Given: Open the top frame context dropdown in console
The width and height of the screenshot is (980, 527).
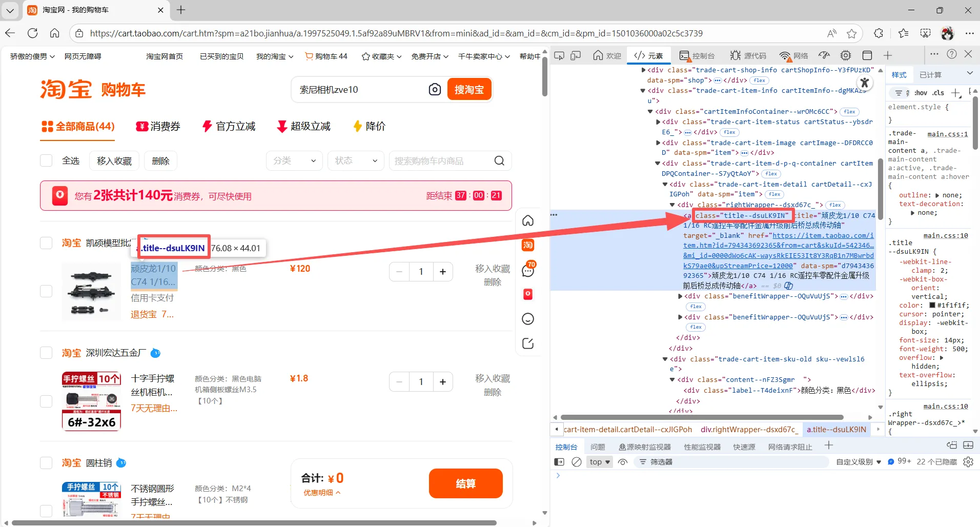Looking at the screenshot, I should point(599,462).
